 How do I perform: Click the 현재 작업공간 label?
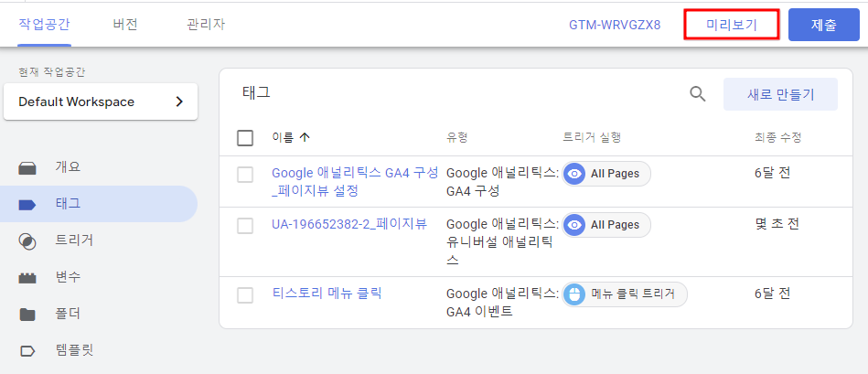[52, 72]
